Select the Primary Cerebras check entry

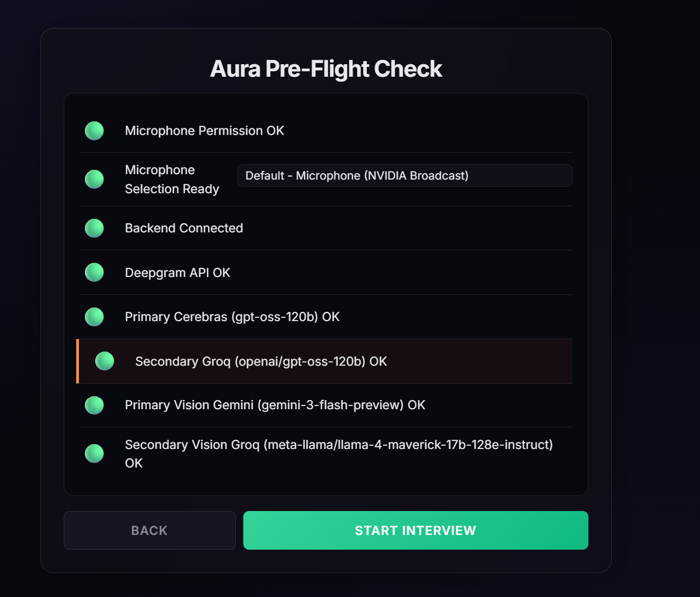pyautogui.click(x=326, y=317)
